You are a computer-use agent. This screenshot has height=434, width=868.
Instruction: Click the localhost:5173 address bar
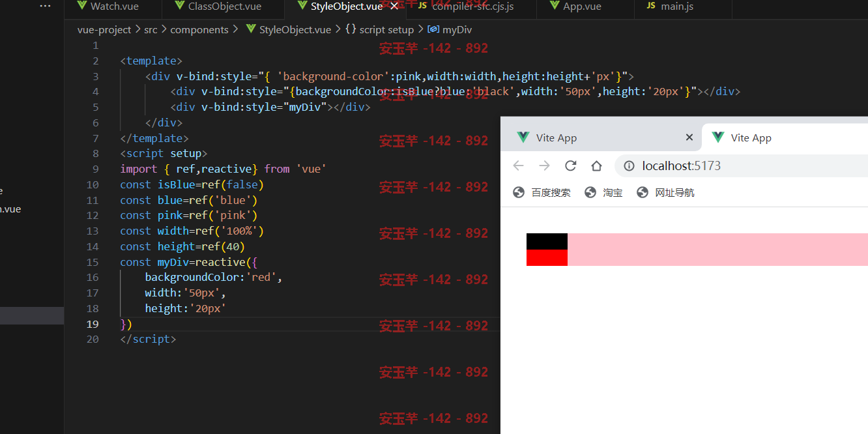coord(742,166)
